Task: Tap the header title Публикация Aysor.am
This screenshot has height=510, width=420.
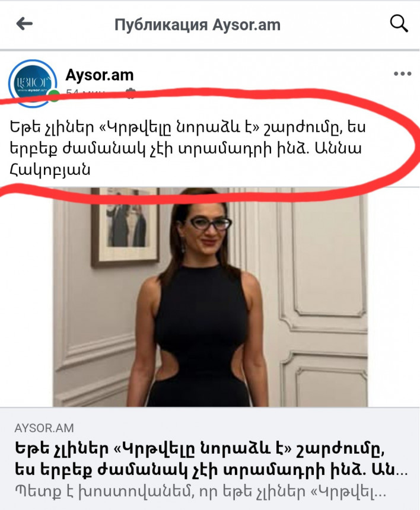Action: point(198,25)
